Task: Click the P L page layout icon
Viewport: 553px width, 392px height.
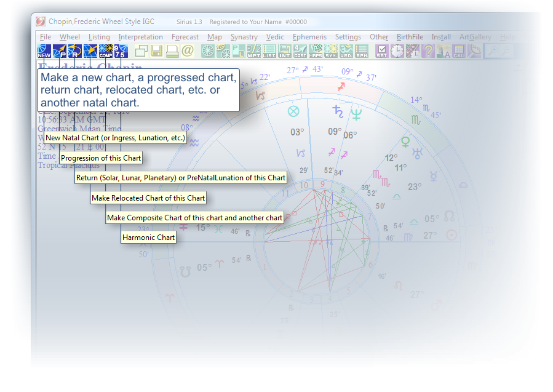Action: [x=239, y=51]
